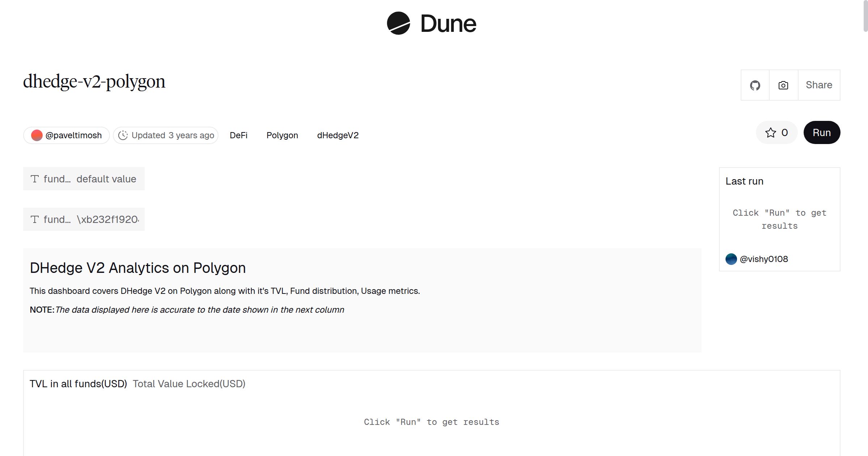Viewport: 868px width, 456px height.
Task: Click 'TVL in all funds(USD)' chart title
Action: [x=78, y=384]
